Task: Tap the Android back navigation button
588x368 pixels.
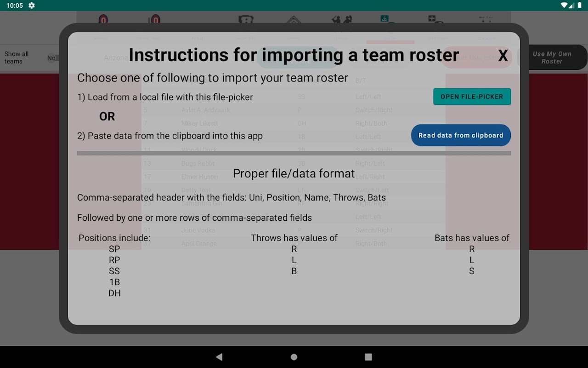Action: tap(219, 357)
